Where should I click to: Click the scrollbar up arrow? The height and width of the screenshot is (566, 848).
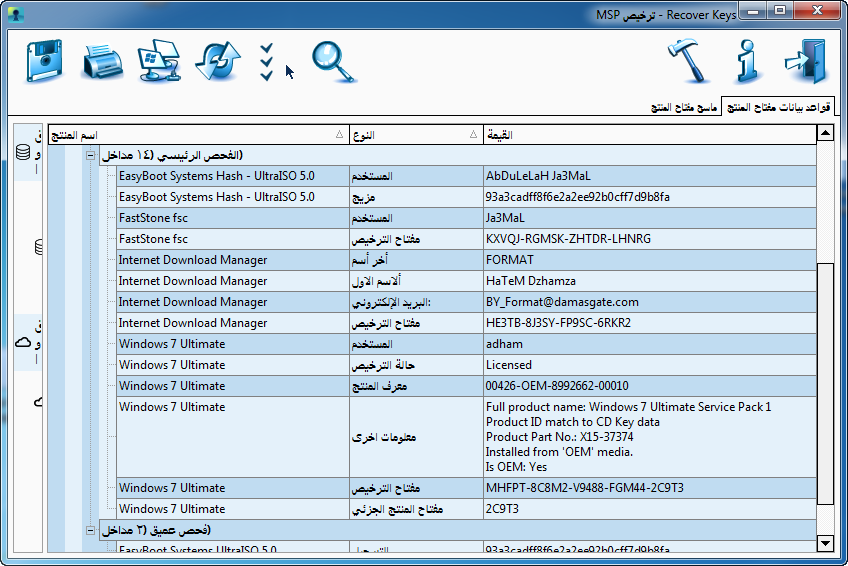tap(825, 132)
